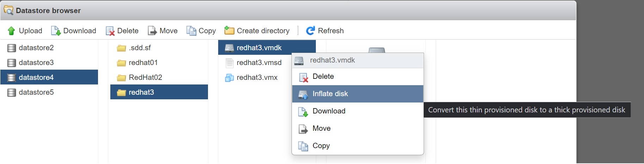Click the Copy icon in toolbar

click(x=191, y=31)
